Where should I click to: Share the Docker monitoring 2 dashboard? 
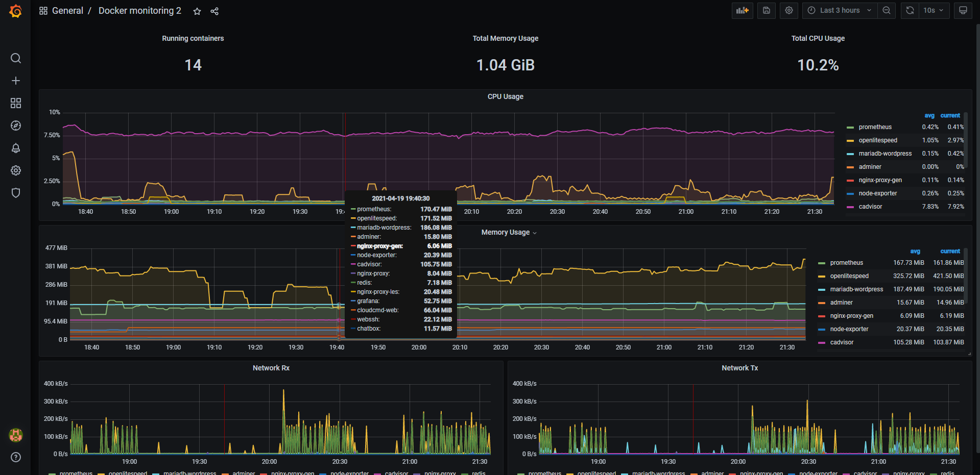[x=214, y=11]
